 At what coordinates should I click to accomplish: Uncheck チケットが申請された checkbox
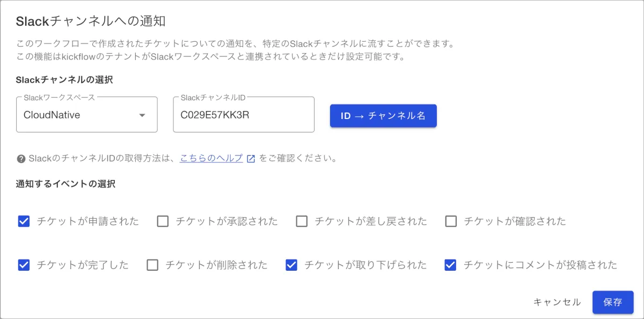click(24, 221)
